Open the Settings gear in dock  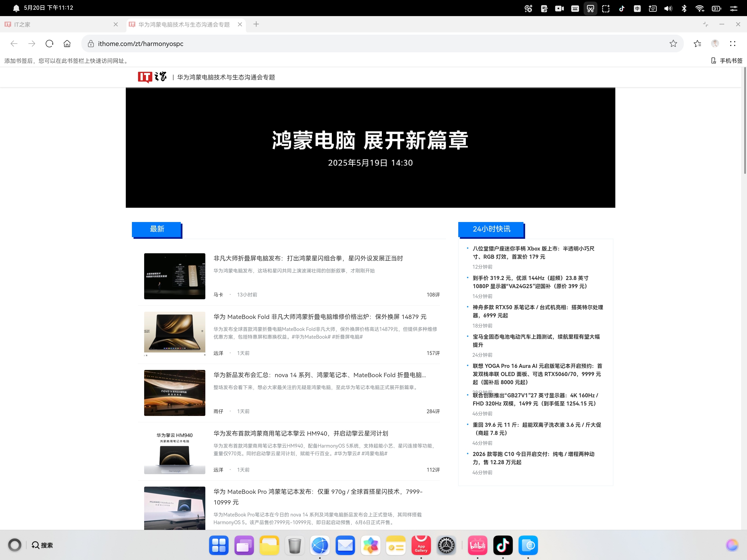446,545
